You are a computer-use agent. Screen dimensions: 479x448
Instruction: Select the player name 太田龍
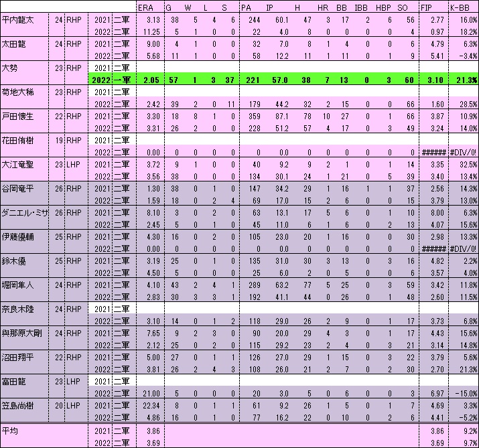(14, 44)
